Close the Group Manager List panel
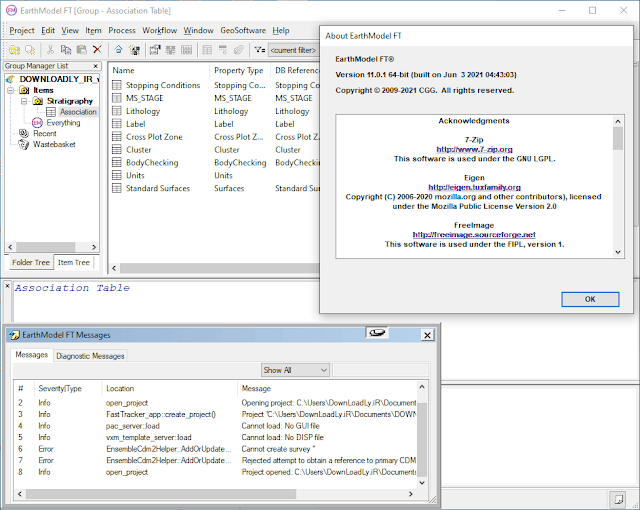Viewport: 640px width, 510px height. click(96, 66)
